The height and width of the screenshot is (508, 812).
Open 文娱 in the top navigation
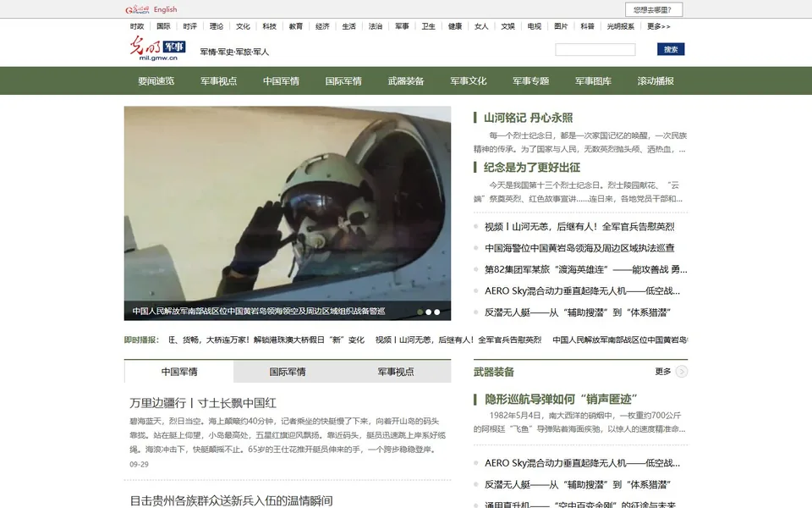(x=508, y=26)
